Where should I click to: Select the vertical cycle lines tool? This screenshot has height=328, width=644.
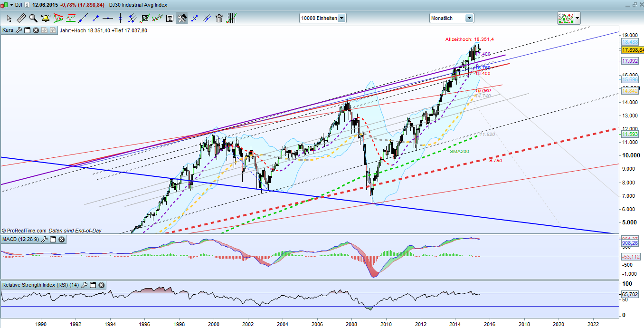point(231,19)
